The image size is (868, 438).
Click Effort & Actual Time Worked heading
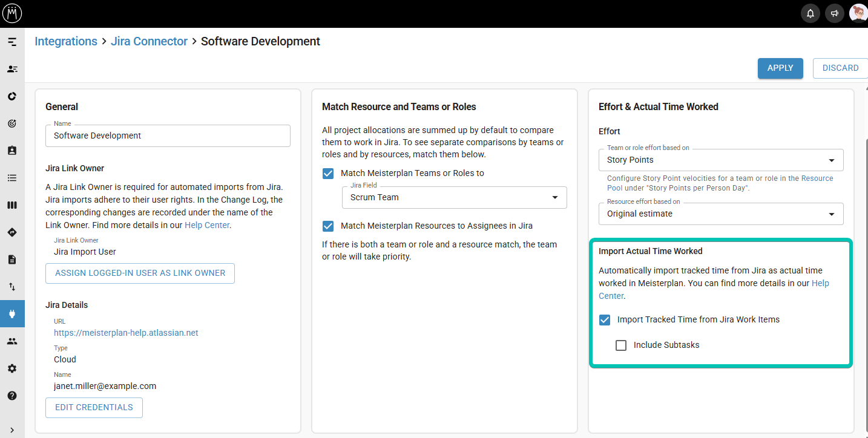pos(659,106)
